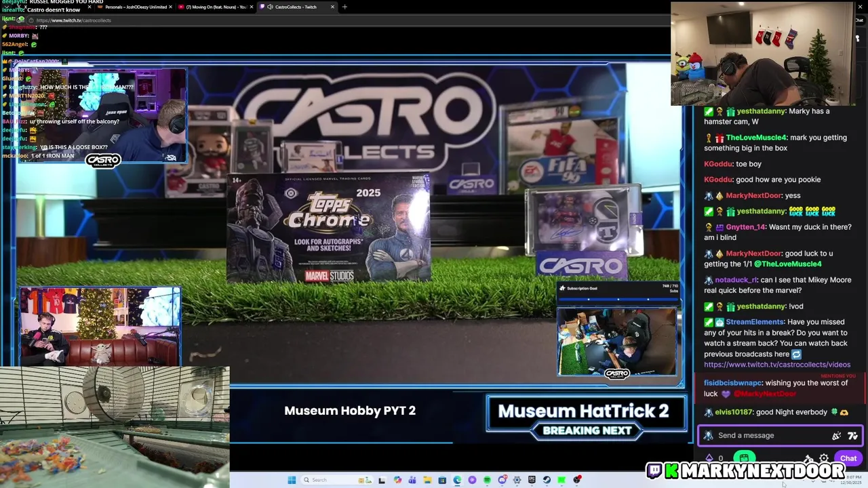This screenshot has width=868, height=488.
Task: Open the castrocollects/videos link in chat
Action: click(777, 365)
